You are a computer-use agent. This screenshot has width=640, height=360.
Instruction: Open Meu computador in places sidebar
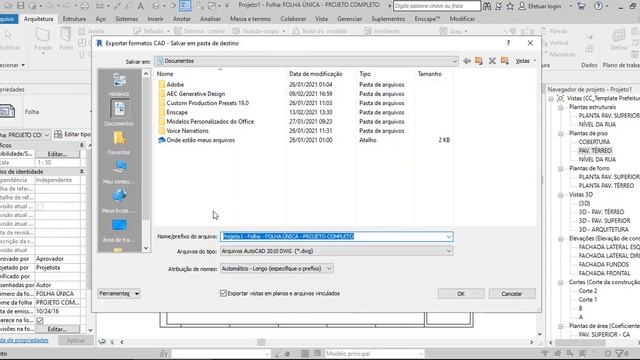click(x=119, y=172)
